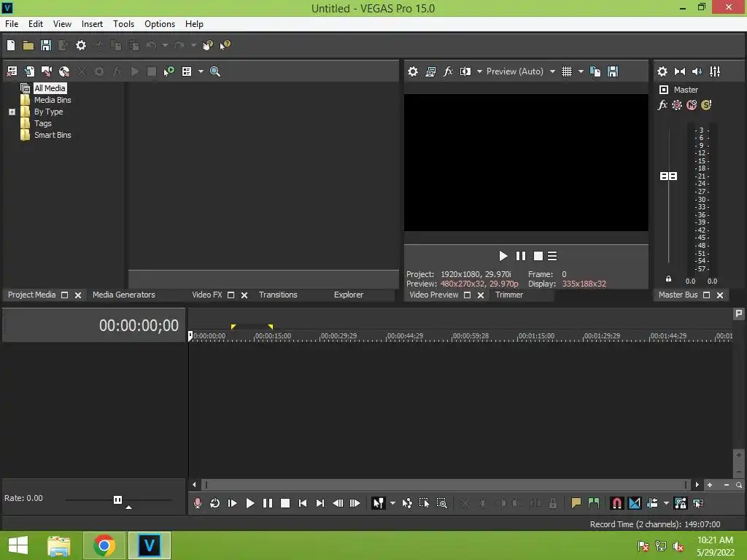
Task: Click the 00:00:00;00 timecode display
Action: coord(139,325)
